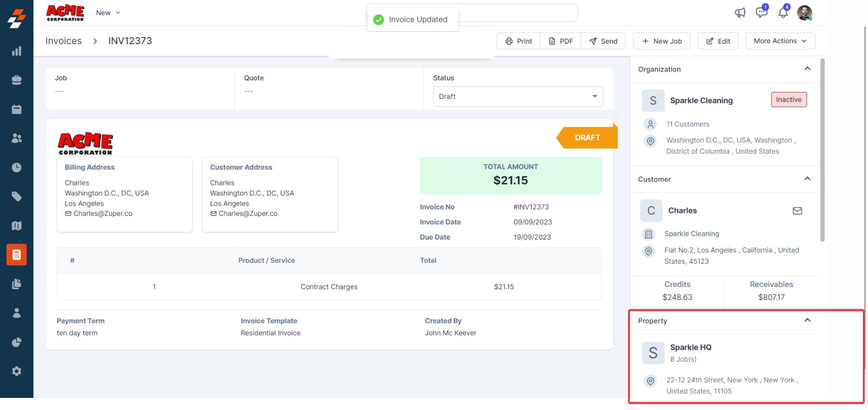
Task: Open the Status Draft dropdown
Action: coord(518,97)
